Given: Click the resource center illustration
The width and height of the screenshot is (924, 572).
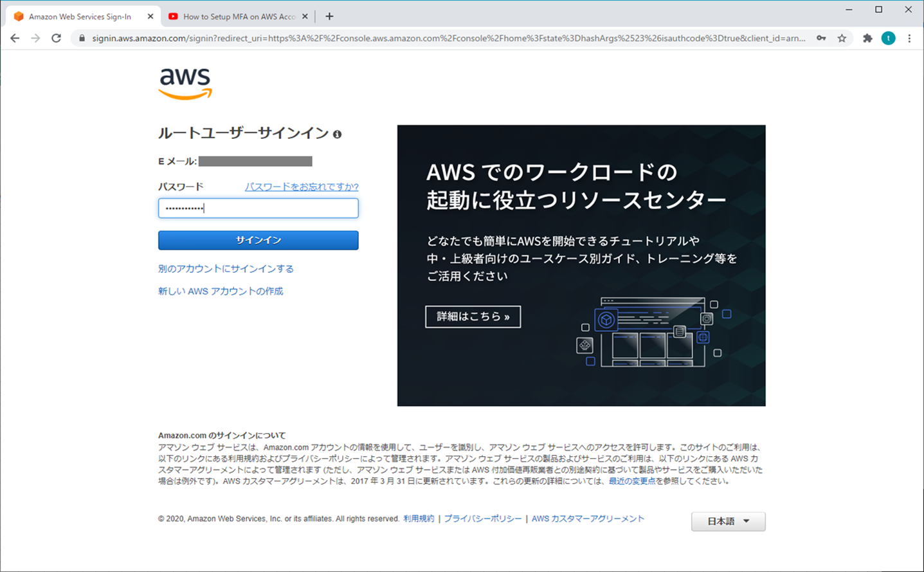Looking at the screenshot, I should 653,331.
